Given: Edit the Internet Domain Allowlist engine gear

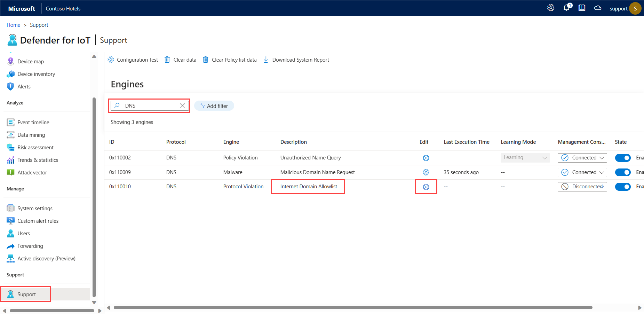Looking at the screenshot, I should point(426,187).
